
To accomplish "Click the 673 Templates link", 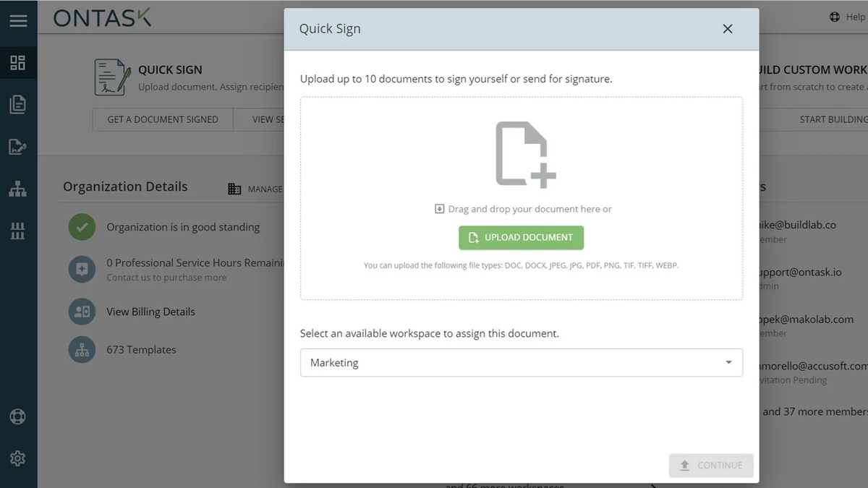I will pos(141,350).
